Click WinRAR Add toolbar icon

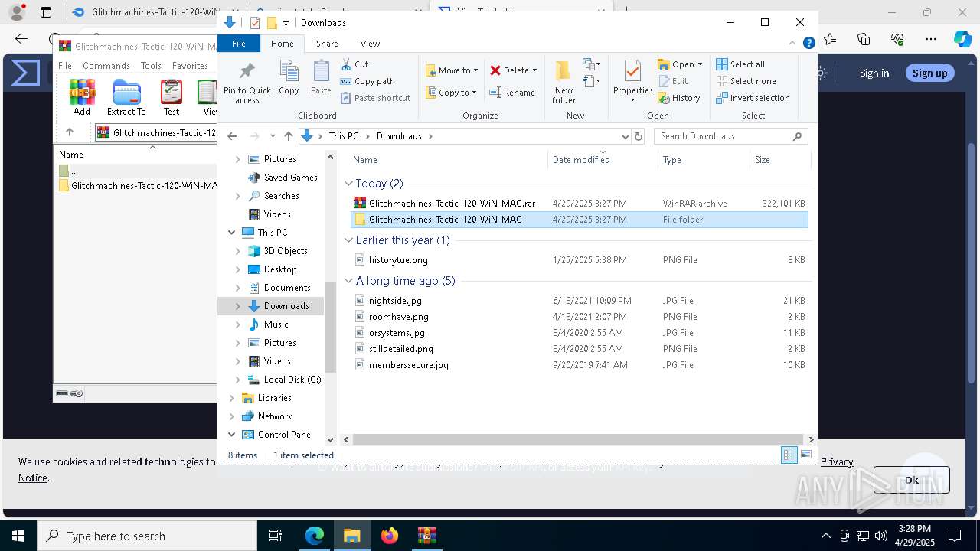82,97
